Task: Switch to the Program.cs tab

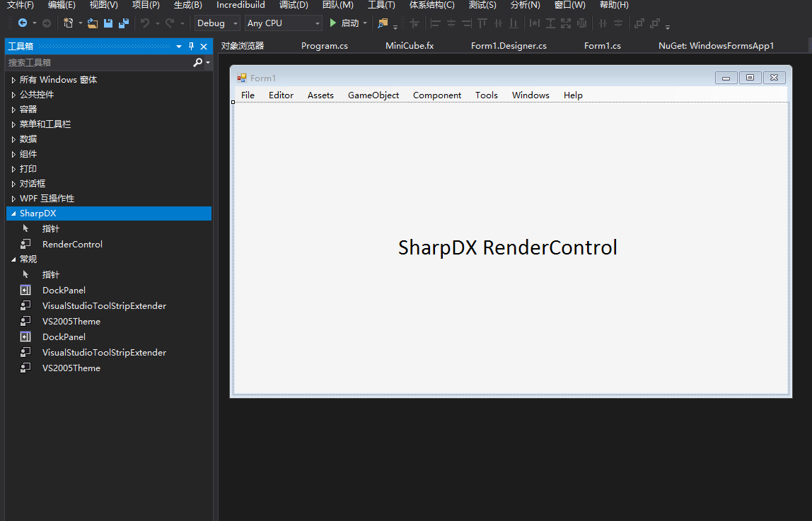Action: (x=325, y=45)
